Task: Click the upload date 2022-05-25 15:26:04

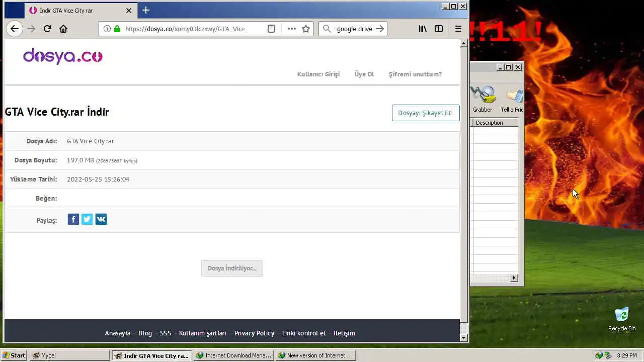Action: [98, 179]
